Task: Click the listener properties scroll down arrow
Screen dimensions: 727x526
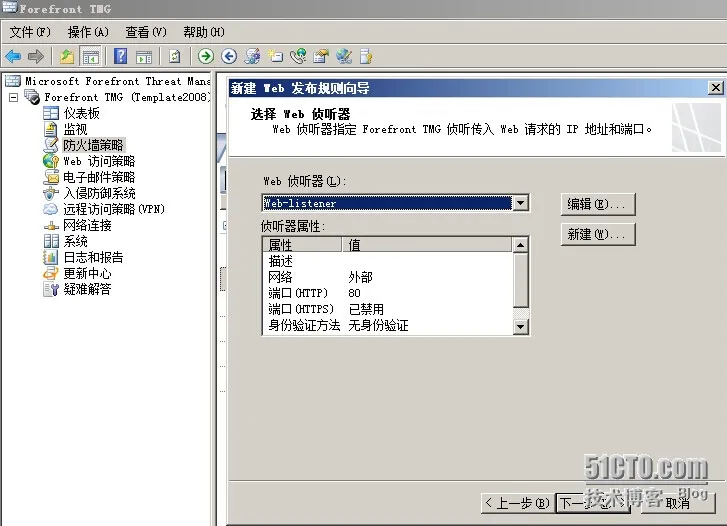Action: coord(521,327)
